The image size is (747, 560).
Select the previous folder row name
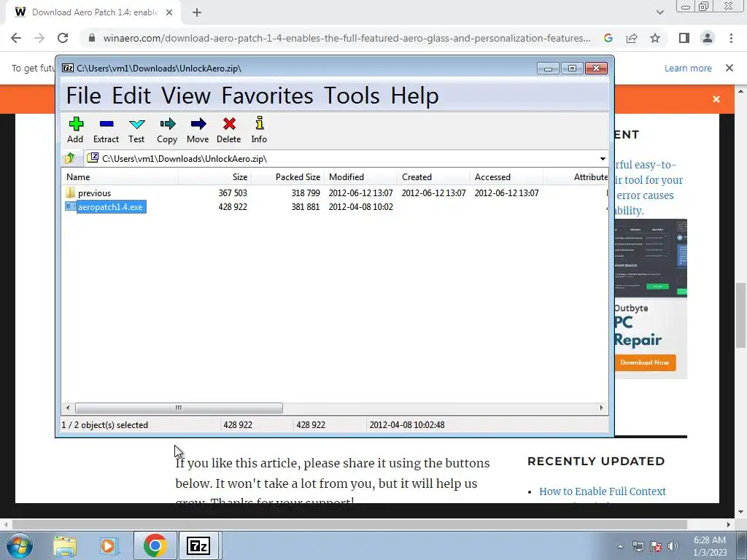[94, 192]
